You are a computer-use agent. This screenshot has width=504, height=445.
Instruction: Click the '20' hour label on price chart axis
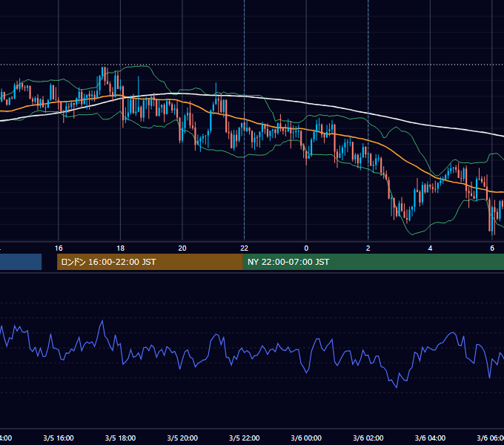(182, 248)
